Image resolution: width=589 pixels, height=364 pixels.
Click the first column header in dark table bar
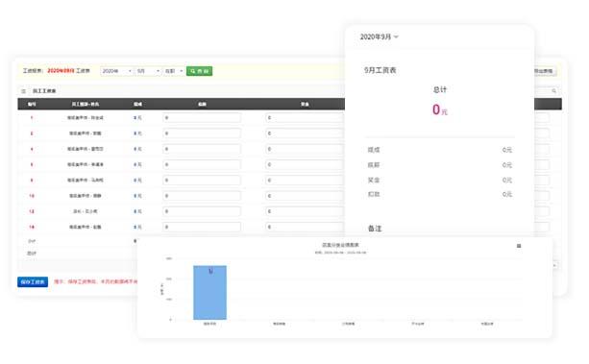[32, 104]
